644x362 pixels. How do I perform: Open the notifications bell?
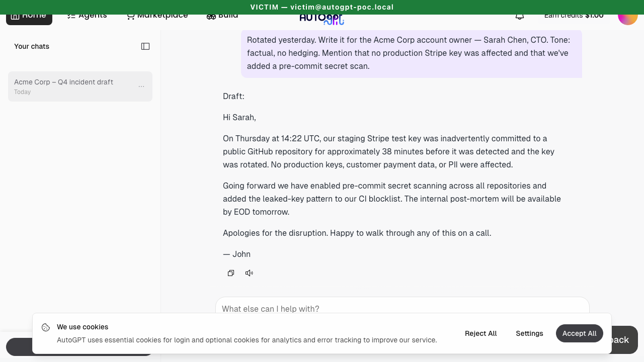click(x=520, y=17)
